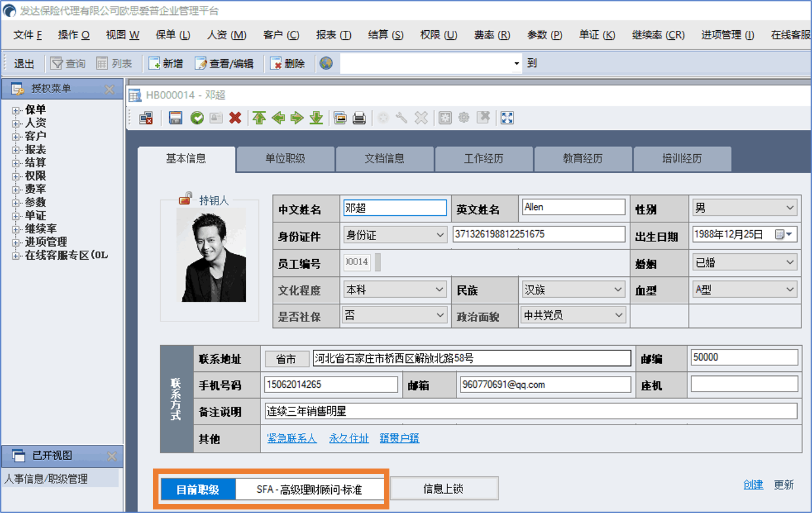Click the 手机号码 input field
Screen dimensions: 812x513
tap(331, 384)
